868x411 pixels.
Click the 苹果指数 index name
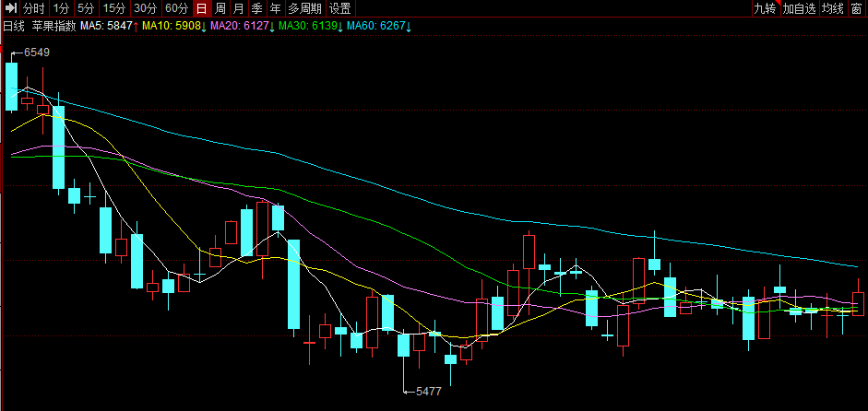click(x=54, y=26)
